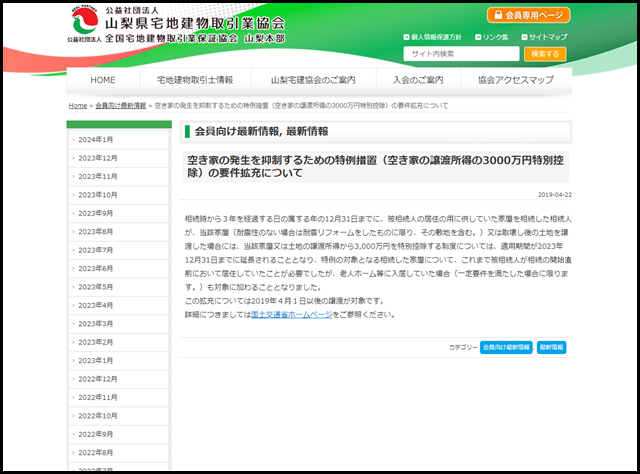The width and height of the screenshot is (640, 474).
Task: Open 2023年5月 archive
Action: pos(118,287)
